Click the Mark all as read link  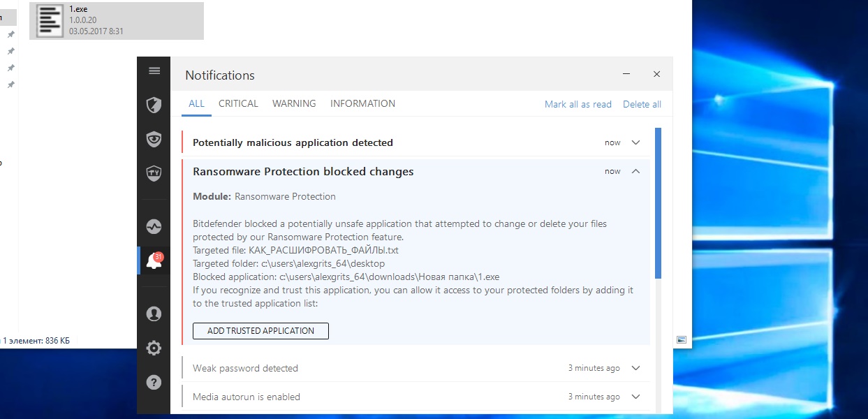[578, 104]
